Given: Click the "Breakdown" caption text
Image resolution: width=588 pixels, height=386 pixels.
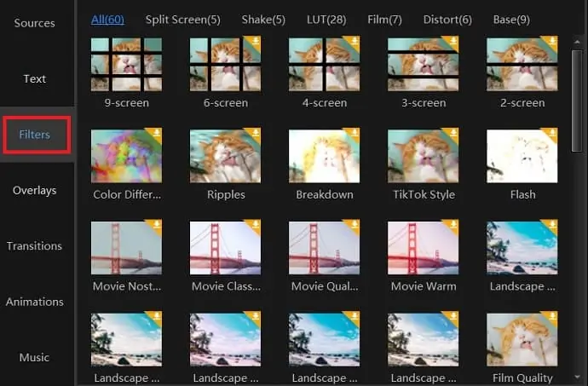Looking at the screenshot, I should point(325,194).
